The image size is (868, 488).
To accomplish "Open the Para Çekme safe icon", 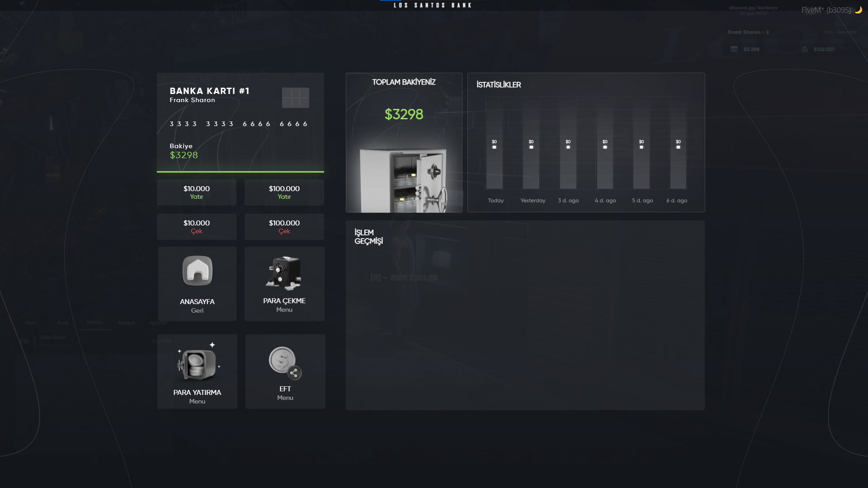I will pyautogui.click(x=284, y=273).
